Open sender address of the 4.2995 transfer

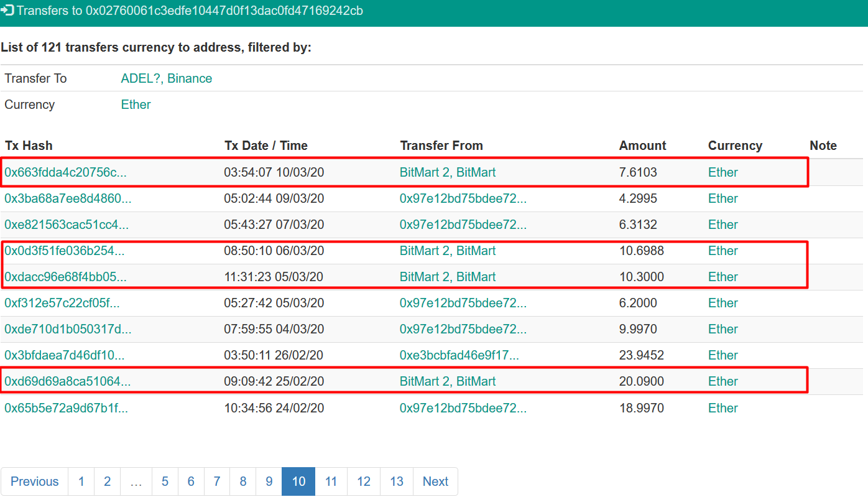coord(463,198)
